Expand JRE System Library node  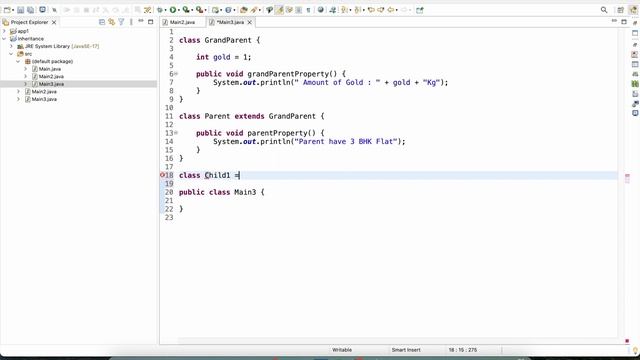pyautogui.click(x=11, y=46)
